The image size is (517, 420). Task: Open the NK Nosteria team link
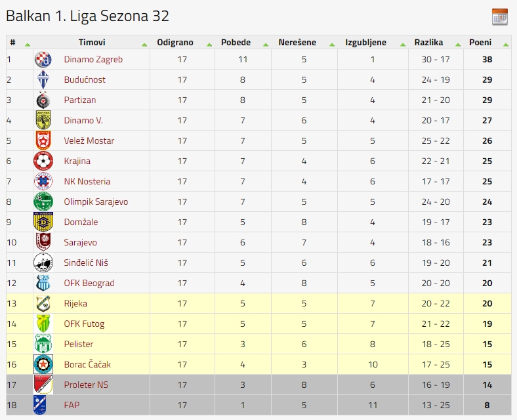coord(87,182)
